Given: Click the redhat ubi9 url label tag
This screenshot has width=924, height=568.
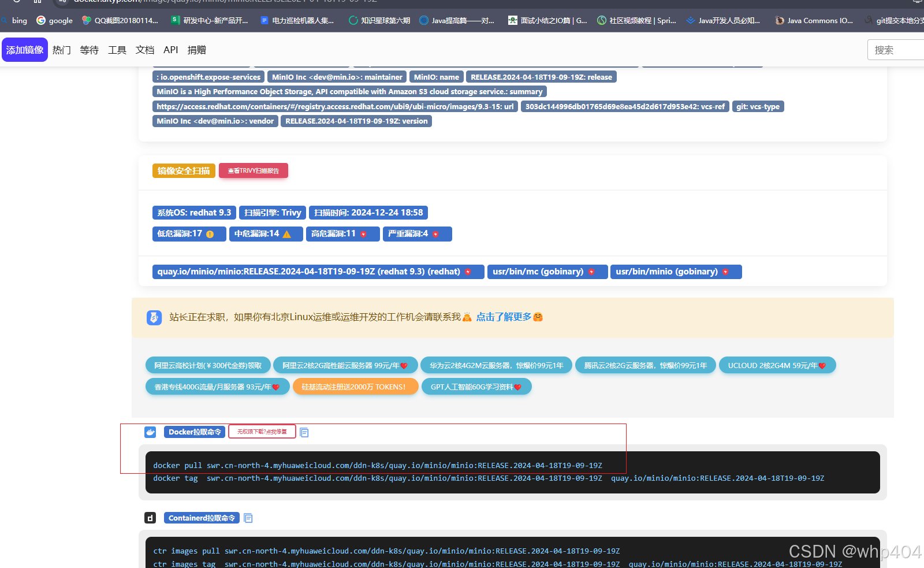Looking at the screenshot, I should point(335,106).
